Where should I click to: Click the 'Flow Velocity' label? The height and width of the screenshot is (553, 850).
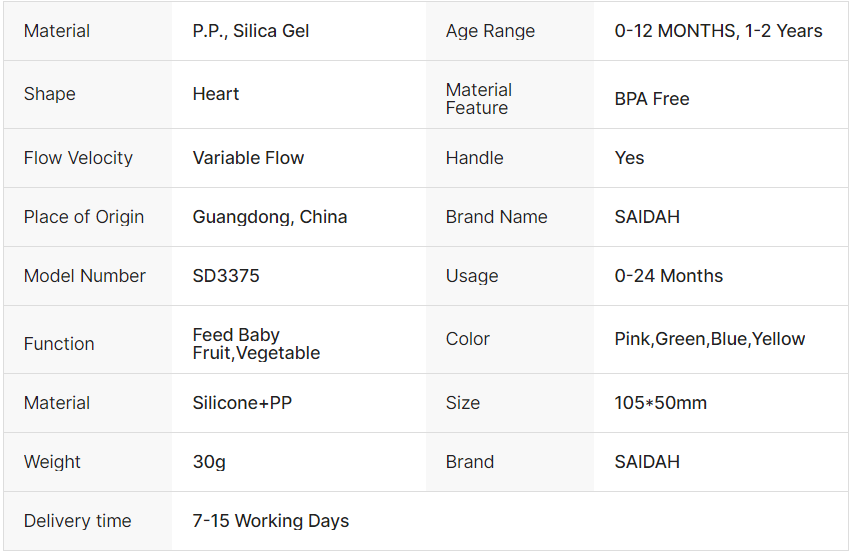click(x=78, y=158)
